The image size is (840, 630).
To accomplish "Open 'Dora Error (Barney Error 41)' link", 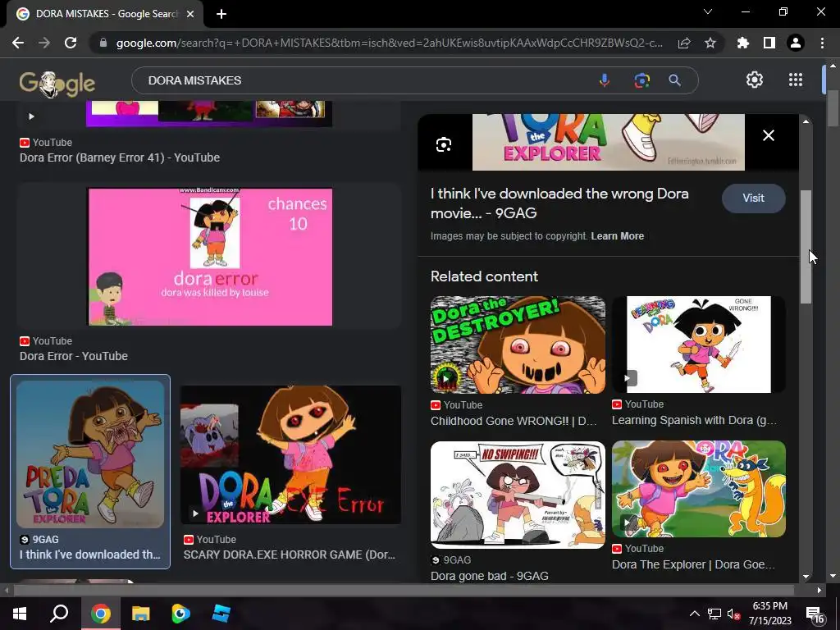I will coord(120,157).
